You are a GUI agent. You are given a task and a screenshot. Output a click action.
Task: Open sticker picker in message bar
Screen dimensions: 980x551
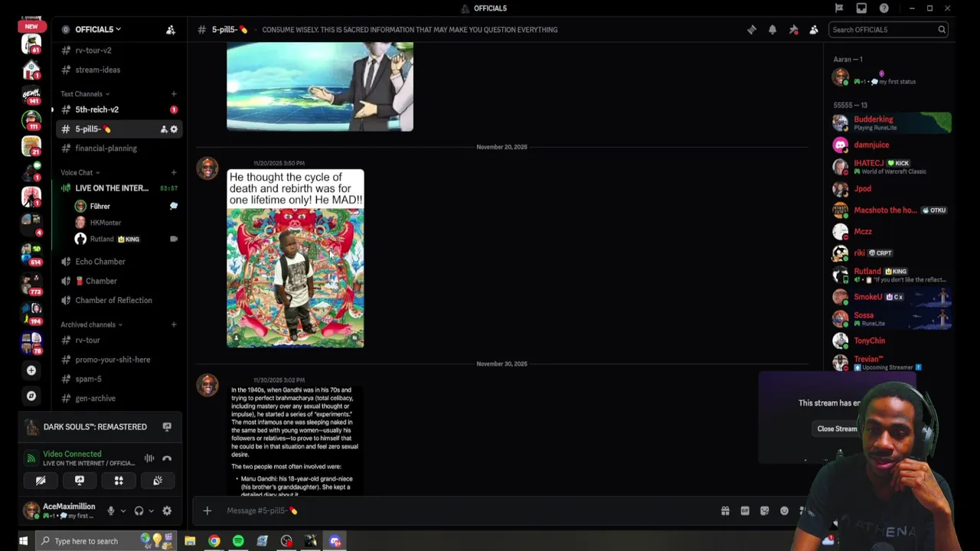pyautogui.click(x=764, y=510)
